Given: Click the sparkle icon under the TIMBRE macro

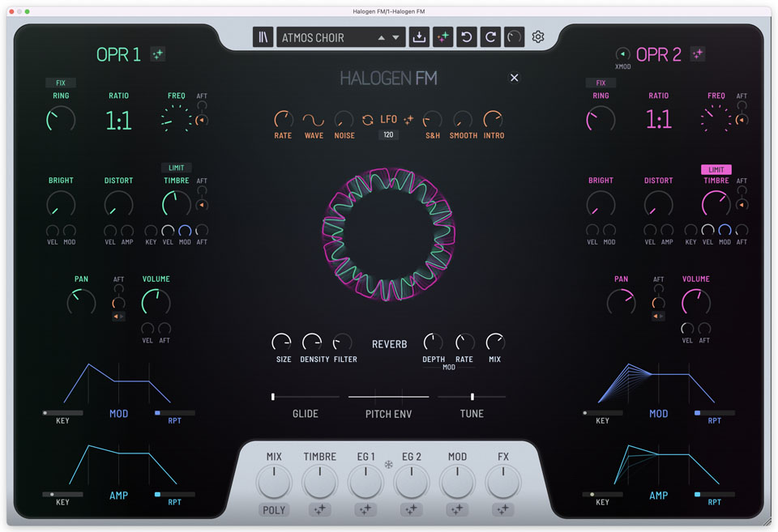Looking at the screenshot, I should [x=320, y=509].
